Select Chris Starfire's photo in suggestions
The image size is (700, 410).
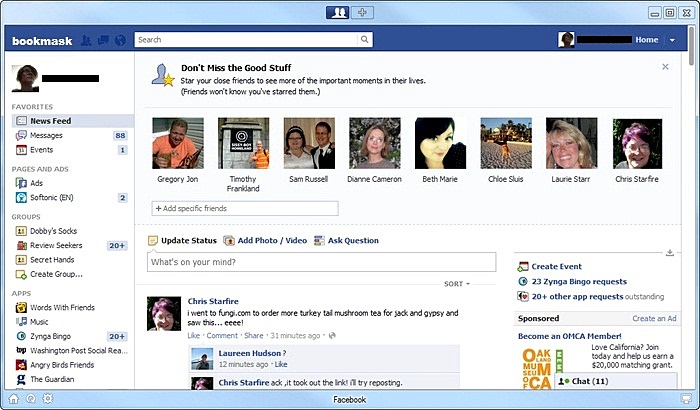click(x=637, y=143)
